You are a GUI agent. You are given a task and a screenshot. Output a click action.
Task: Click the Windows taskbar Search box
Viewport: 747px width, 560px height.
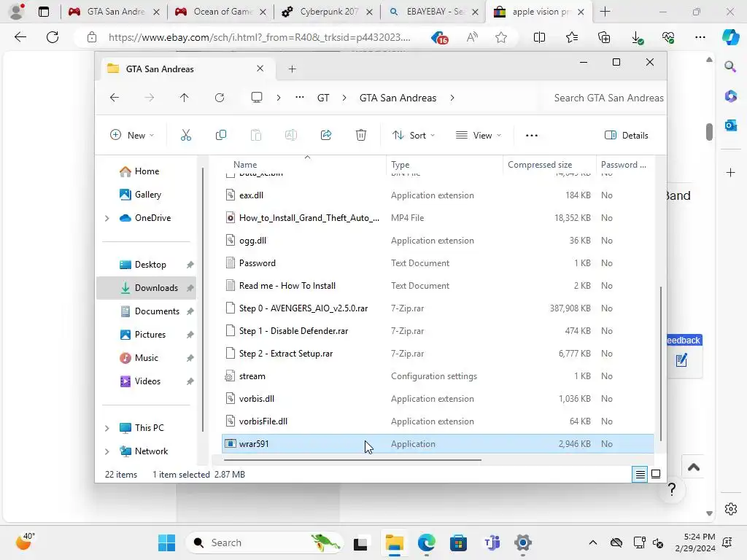tap(264, 542)
